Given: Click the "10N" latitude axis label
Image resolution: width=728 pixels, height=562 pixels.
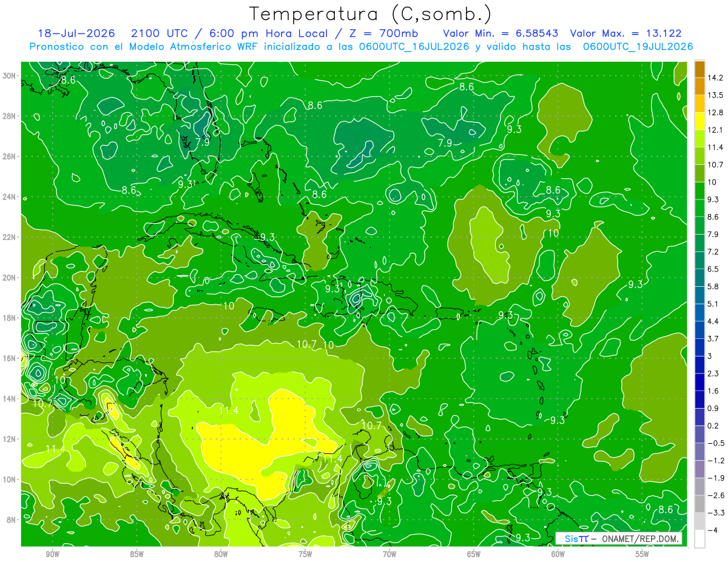Looking at the screenshot, I should click(x=10, y=480).
